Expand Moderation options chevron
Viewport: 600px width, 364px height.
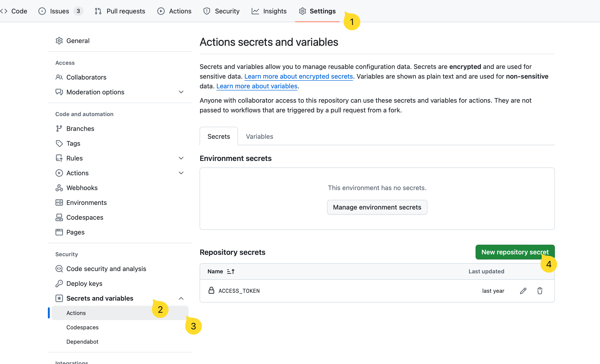tap(181, 92)
